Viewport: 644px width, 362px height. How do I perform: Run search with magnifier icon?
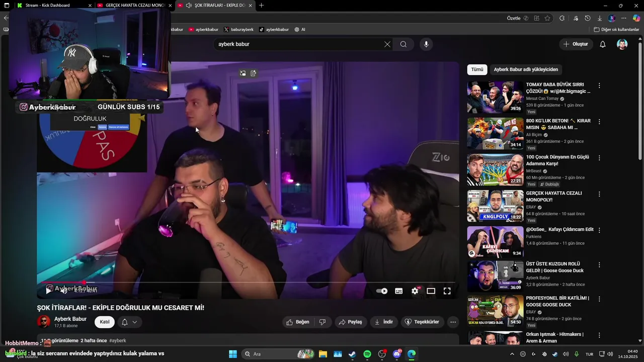point(404,44)
